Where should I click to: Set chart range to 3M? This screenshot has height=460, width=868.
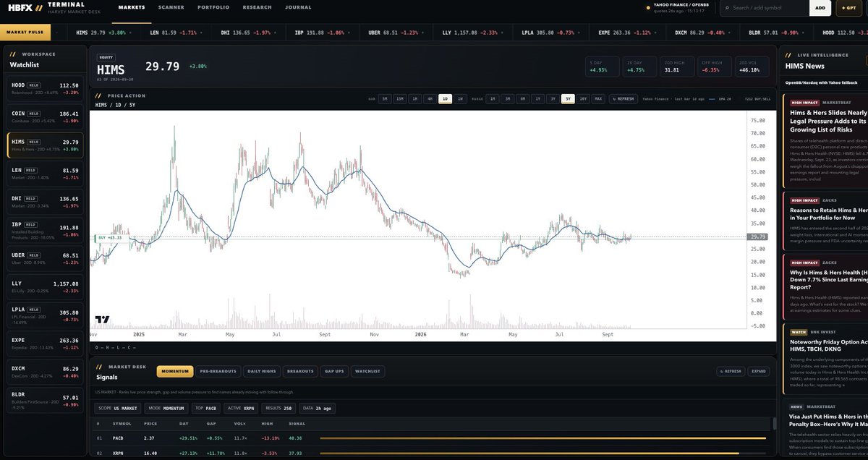[508, 98]
